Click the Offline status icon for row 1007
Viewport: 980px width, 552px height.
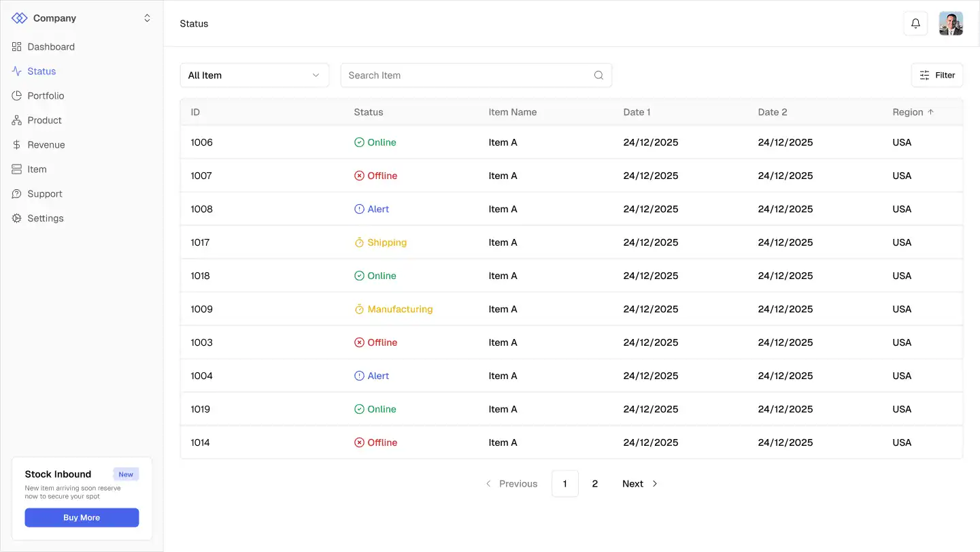[359, 176]
